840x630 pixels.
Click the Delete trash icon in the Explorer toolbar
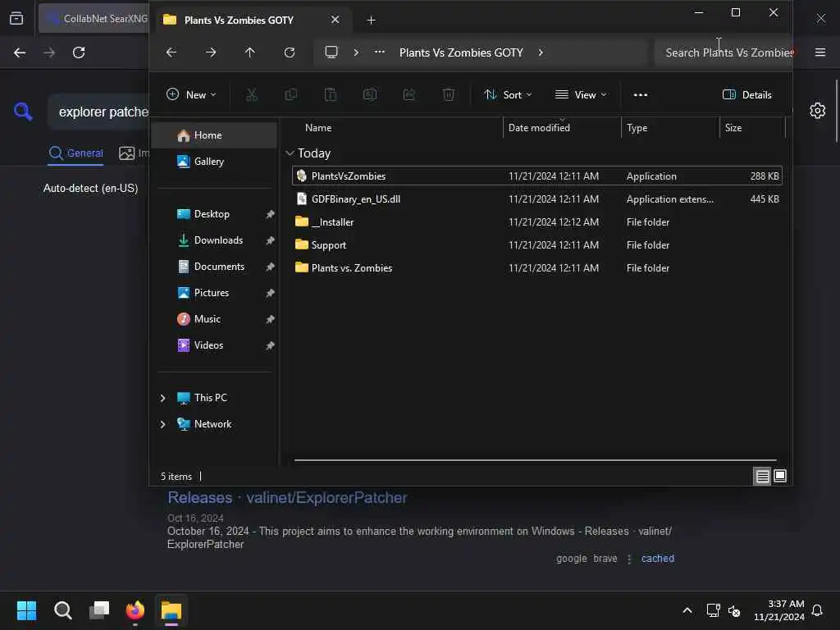[x=449, y=95]
